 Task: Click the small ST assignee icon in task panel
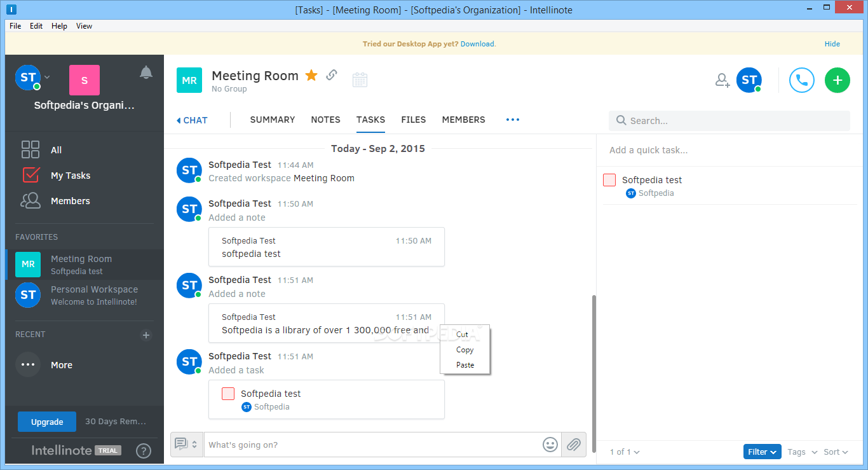pyautogui.click(x=631, y=193)
